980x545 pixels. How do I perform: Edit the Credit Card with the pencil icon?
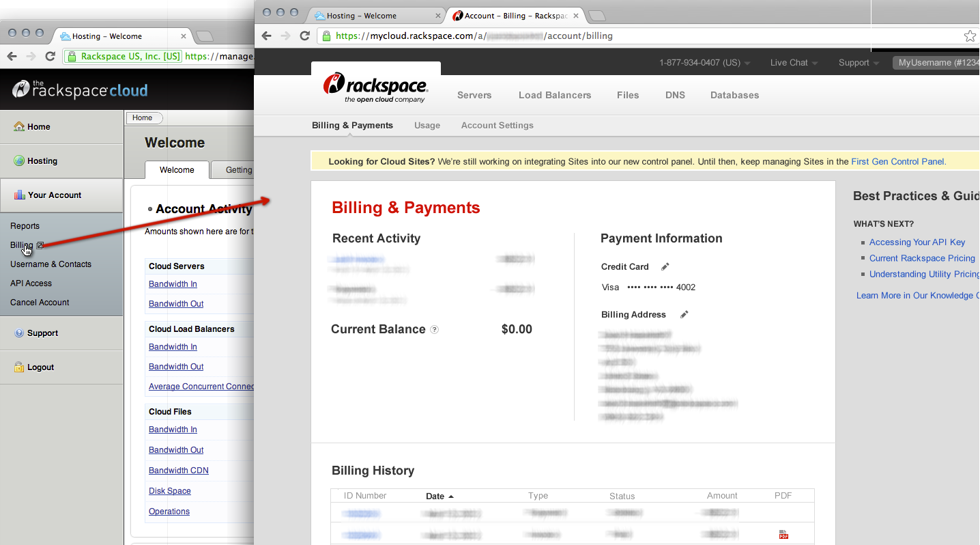coord(665,266)
